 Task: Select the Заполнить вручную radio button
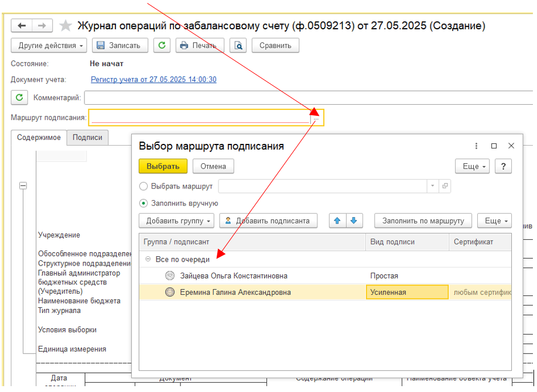143,204
